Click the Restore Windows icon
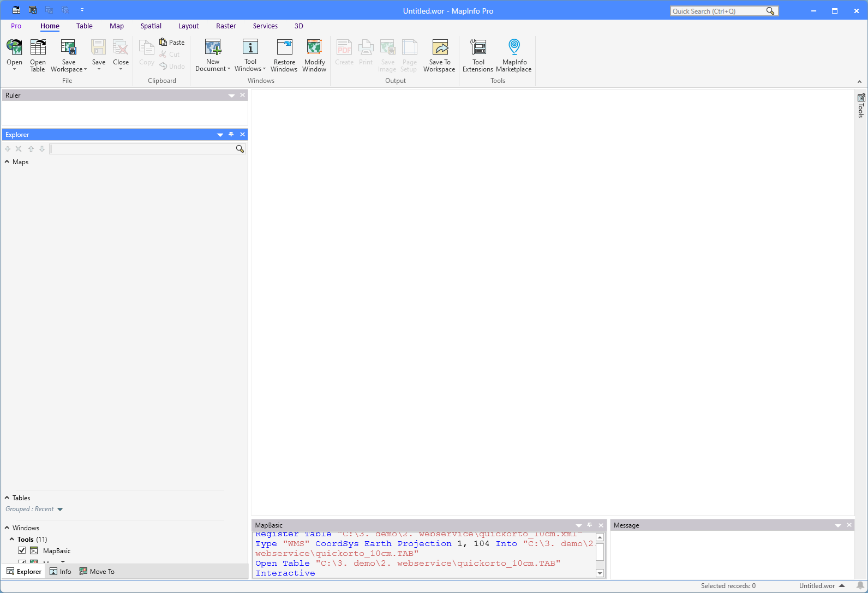868x593 pixels. pos(284,48)
